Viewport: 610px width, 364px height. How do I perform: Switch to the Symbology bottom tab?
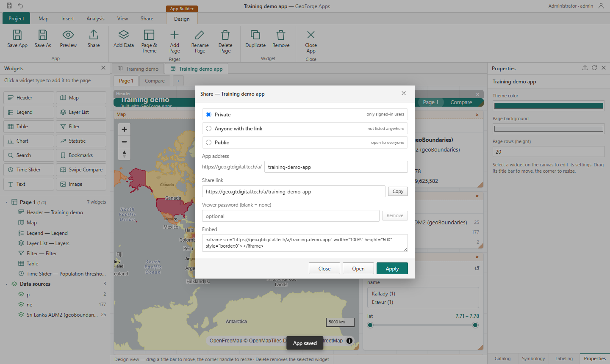(x=533, y=358)
